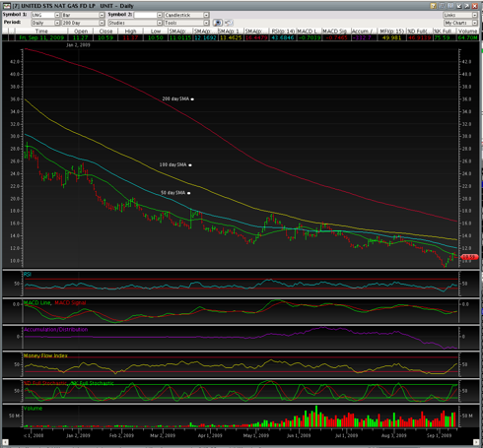Click the horizontal scrollbar track under the chart
Image resolution: width=483 pixels, height=448 pixels.
click(241, 442)
